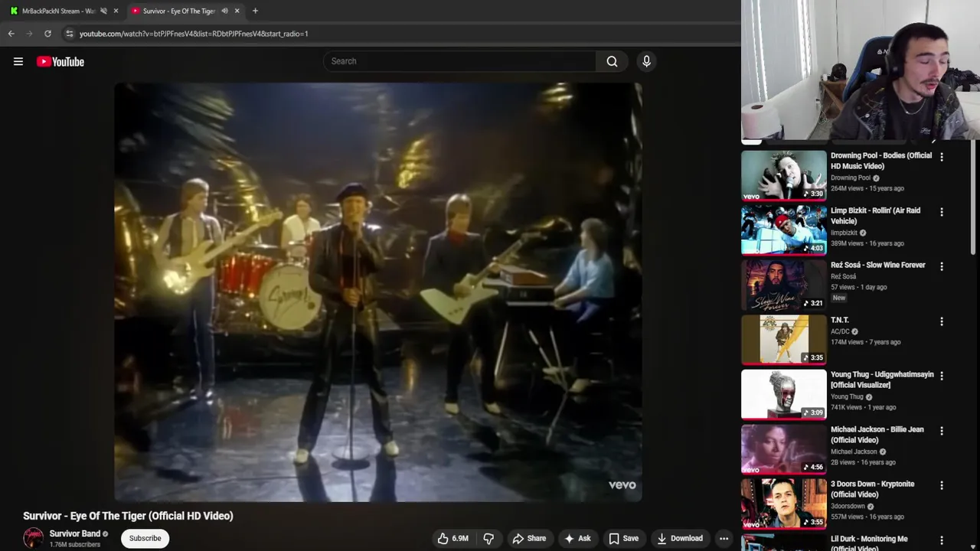Click "264M views · 15 years ago" text
The image size is (980, 551).
tap(867, 188)
